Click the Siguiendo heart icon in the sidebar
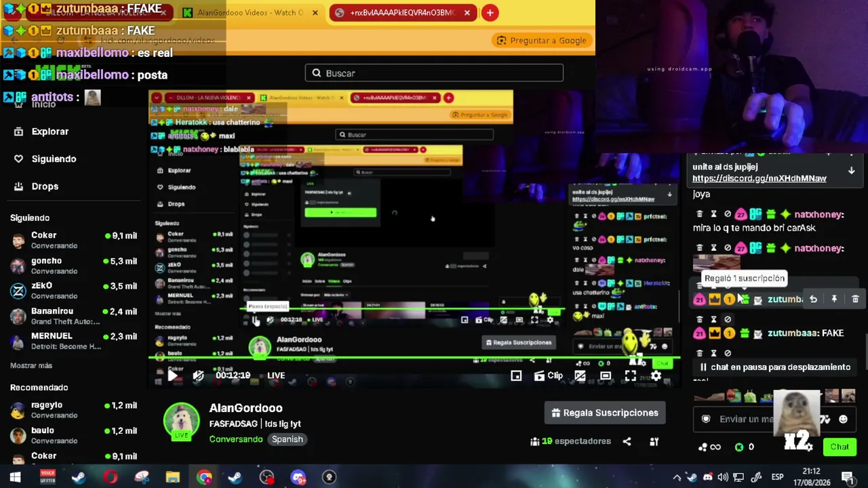The width and height of the screenshot is (868, 488). [18, 159]
